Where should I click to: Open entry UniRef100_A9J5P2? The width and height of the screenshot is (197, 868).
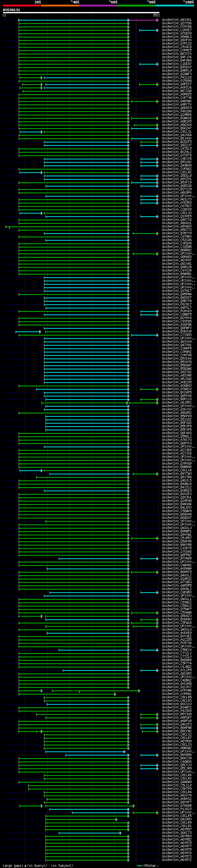coord(177,403)
